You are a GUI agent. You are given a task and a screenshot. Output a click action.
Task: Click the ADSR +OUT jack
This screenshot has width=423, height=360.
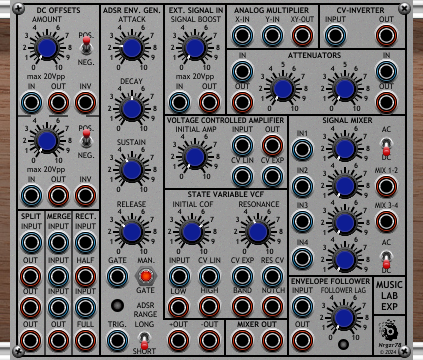179,340
